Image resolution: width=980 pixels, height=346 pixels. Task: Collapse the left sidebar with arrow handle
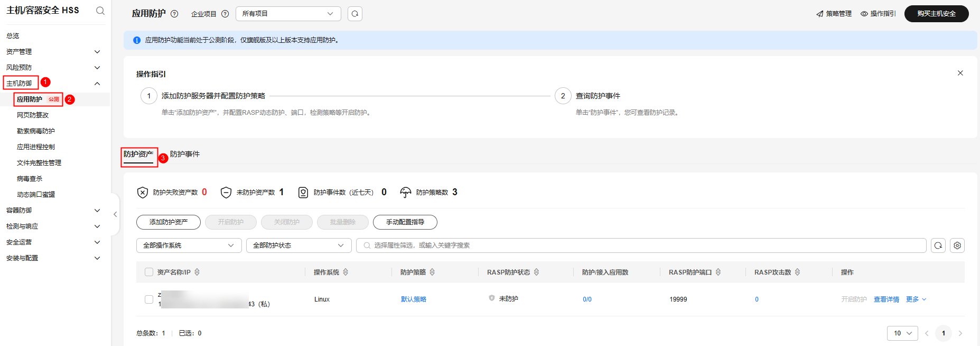point(115,214)
